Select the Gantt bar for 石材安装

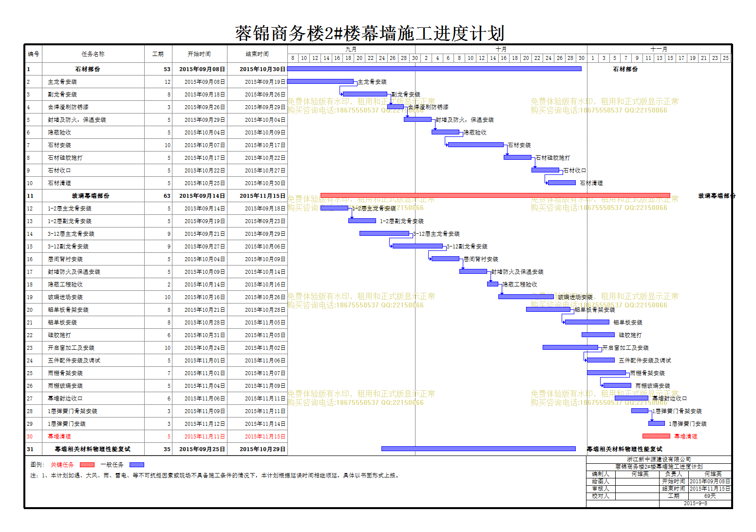(x=476, y=145)
